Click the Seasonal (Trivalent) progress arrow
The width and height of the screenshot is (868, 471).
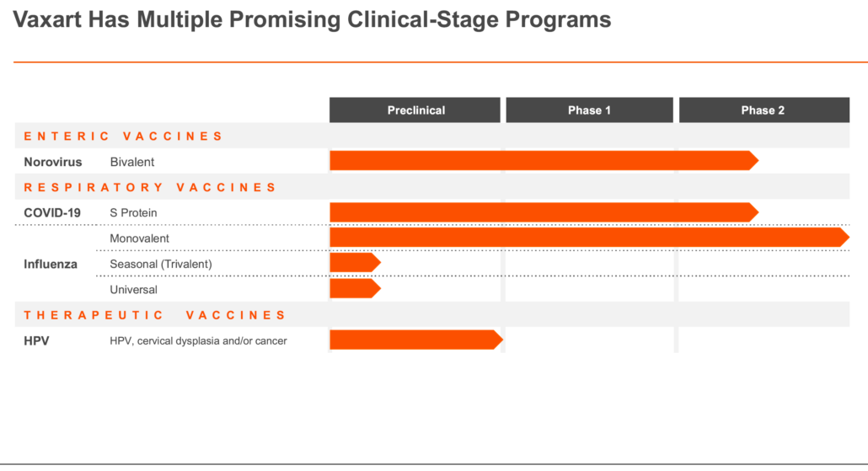pyautogui.click(x=356, y=263)
